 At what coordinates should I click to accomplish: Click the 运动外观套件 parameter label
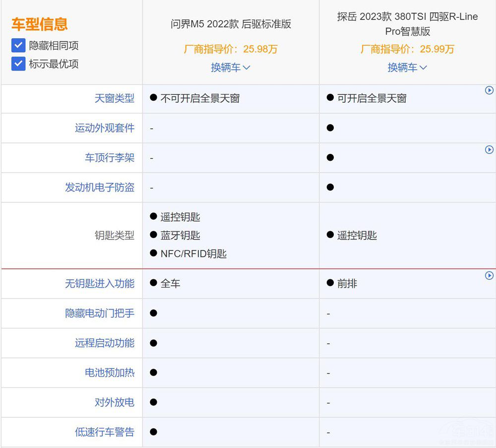coord(104,128)
